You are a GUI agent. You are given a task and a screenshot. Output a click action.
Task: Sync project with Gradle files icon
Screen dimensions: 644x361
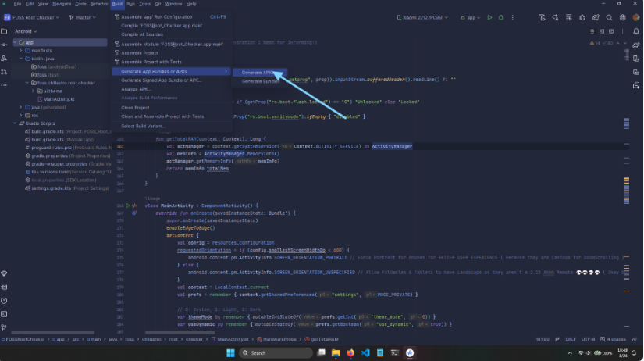point(596,18)
